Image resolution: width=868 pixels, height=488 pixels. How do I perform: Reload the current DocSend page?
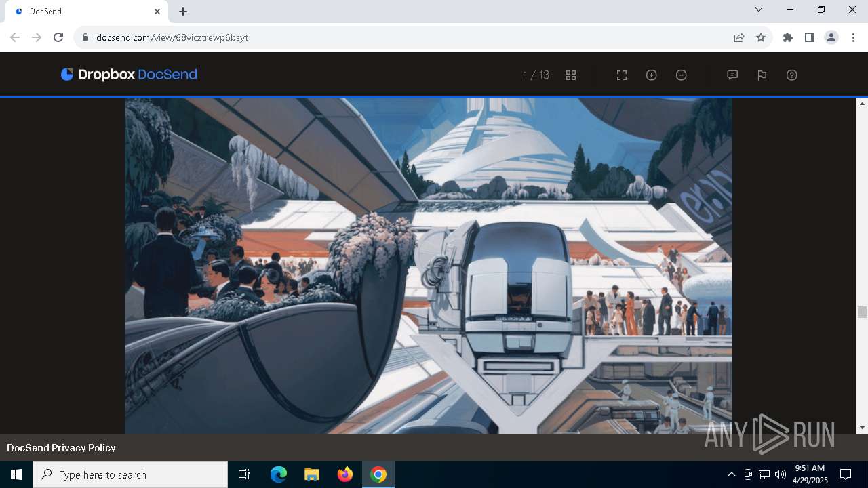point(58,37)
